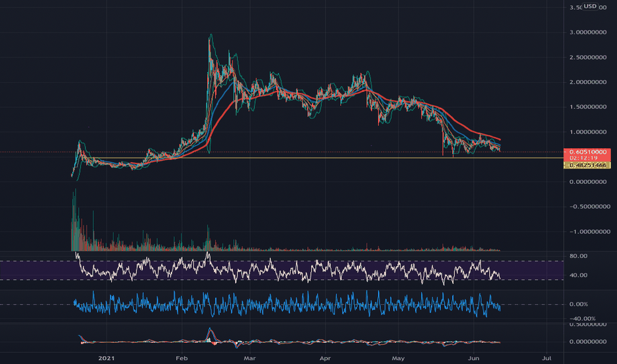Click the red current price label 0.60510000
This screenshot has height=364, width=617.
(587, 152)
